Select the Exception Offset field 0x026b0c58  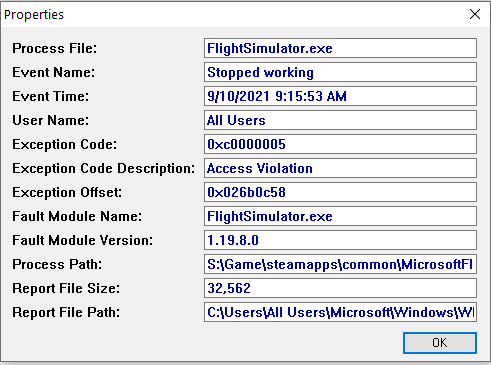(340, 192)
